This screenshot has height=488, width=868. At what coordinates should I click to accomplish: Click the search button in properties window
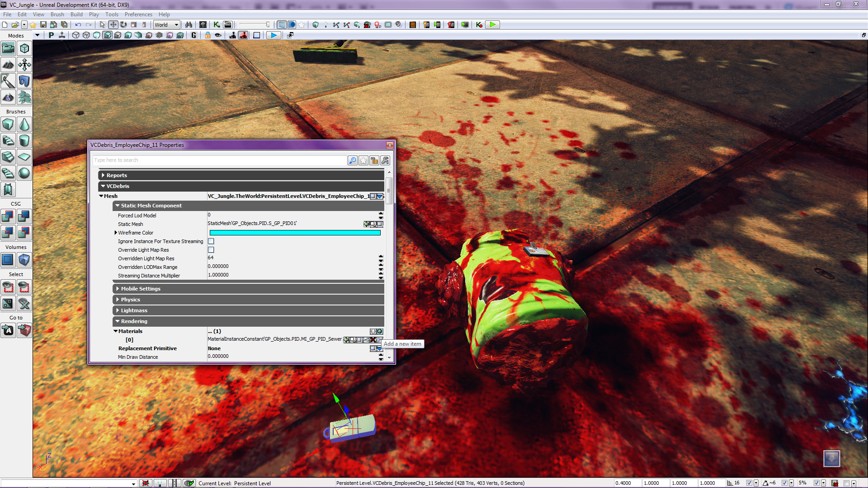point(353,160)
